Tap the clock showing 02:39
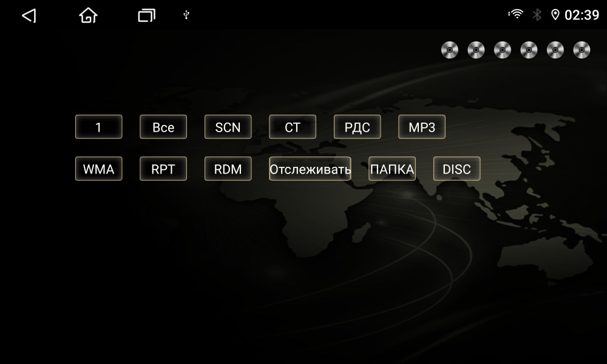This screenshot has height=364, width=607. point(582,15)
